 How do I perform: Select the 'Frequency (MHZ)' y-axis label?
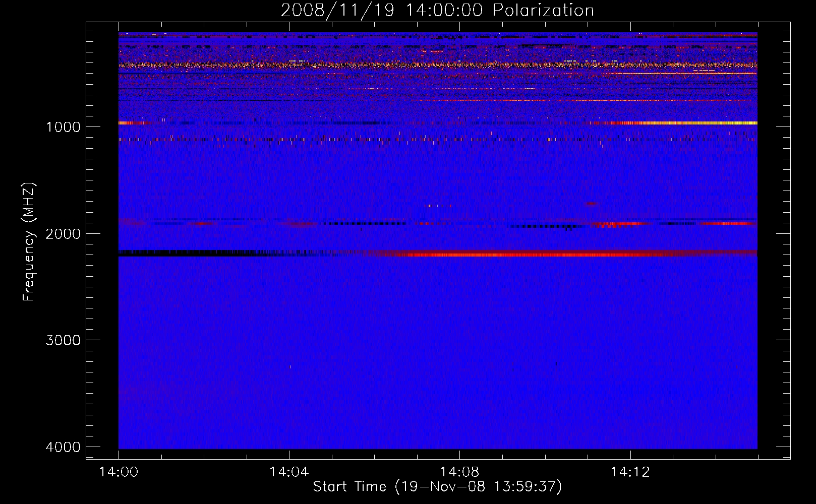pyautogui.click(x=29, y=242)
